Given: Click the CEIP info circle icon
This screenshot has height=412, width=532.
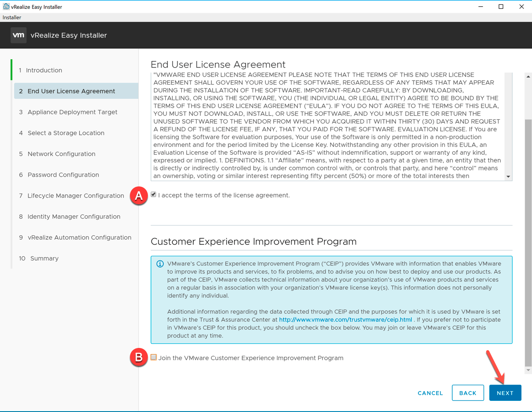Looking at the screenshot, I should click(160, 264).
